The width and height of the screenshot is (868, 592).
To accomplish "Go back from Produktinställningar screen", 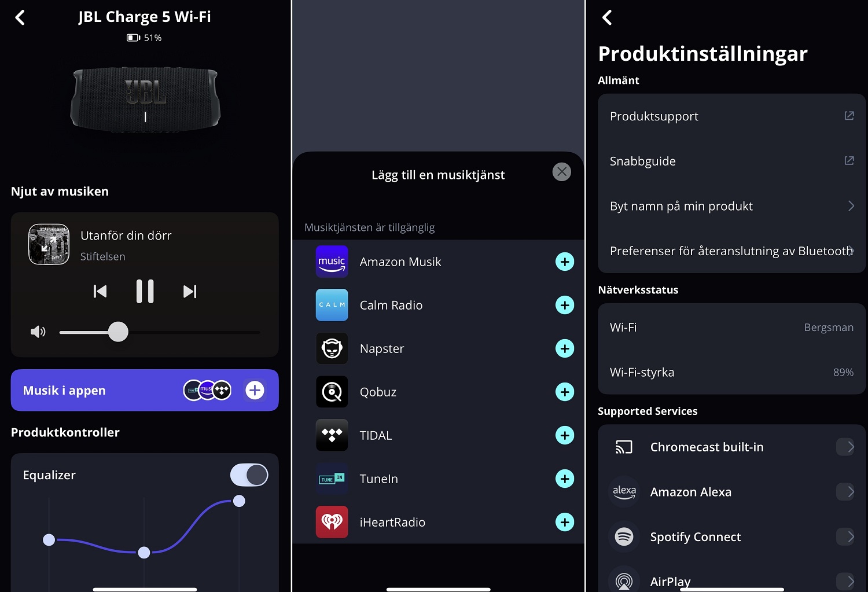I will [607, 17].
